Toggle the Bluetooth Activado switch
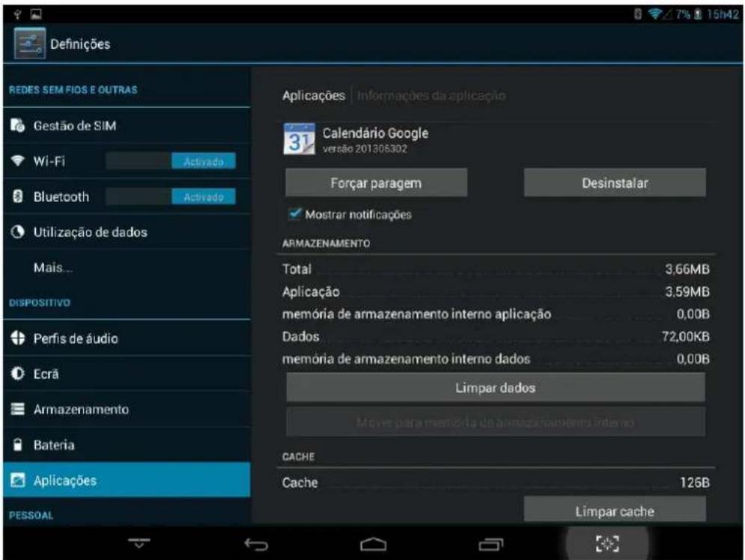 [171, 197]
